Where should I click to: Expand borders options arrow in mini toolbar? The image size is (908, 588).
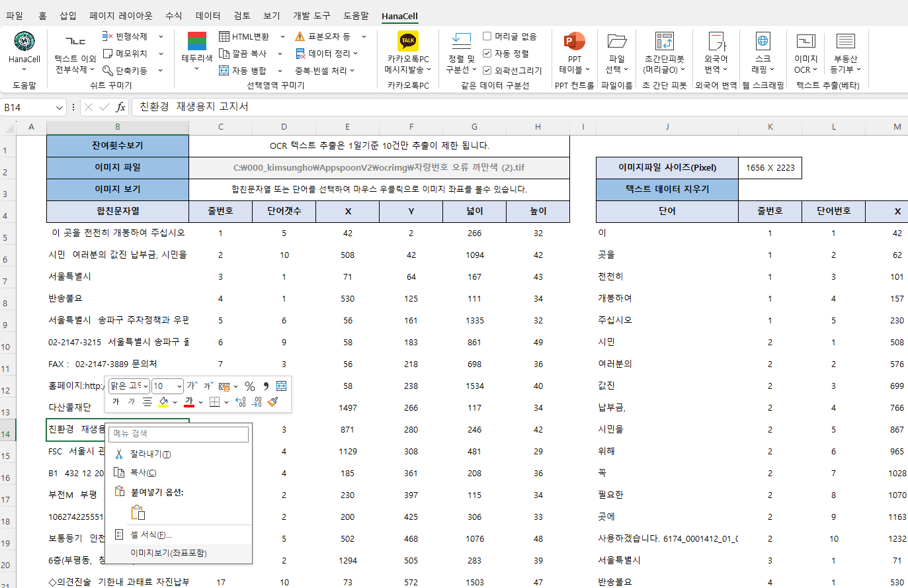coord(226,402)
